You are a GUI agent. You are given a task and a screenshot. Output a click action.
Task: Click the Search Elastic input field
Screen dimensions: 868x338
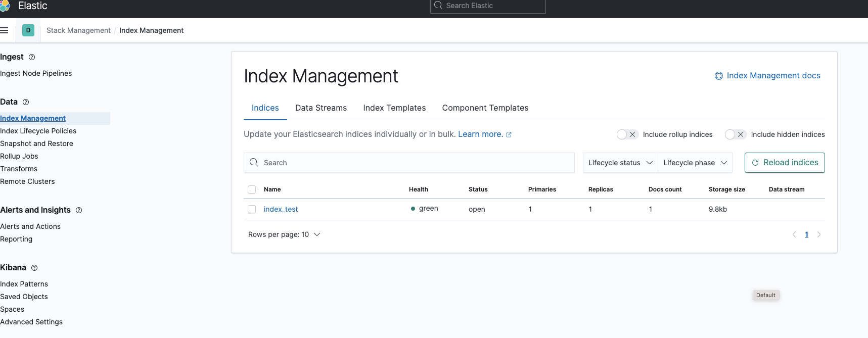click(x=488, y=6)
